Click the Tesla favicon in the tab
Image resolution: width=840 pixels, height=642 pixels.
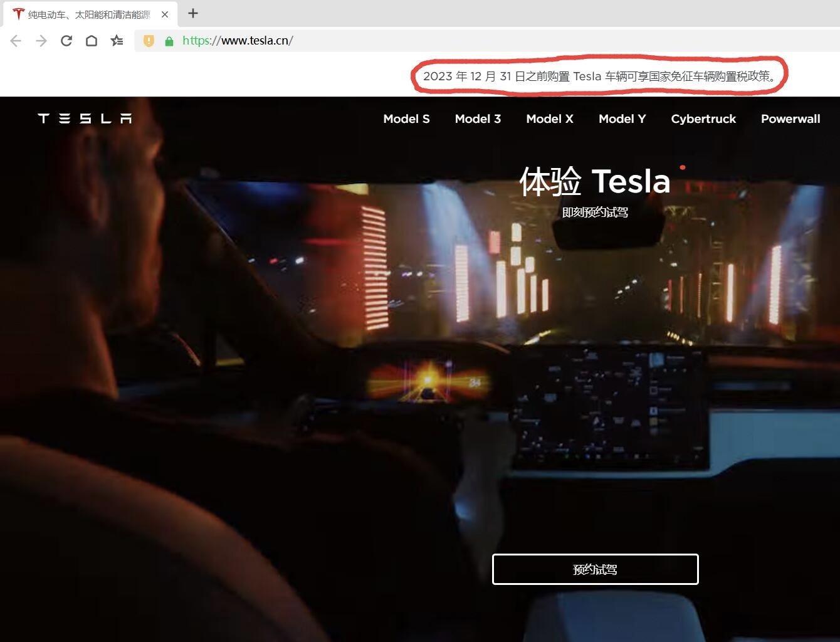[x=18, y=14]
